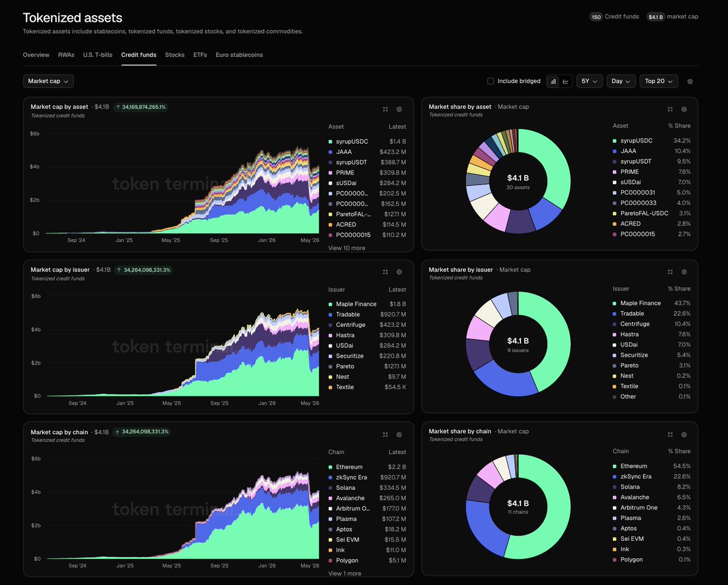Viewport: 728px width, 585px height.
Task: Toggle Ethereum in Market cap by chain legend
Action: coord(367,467)
